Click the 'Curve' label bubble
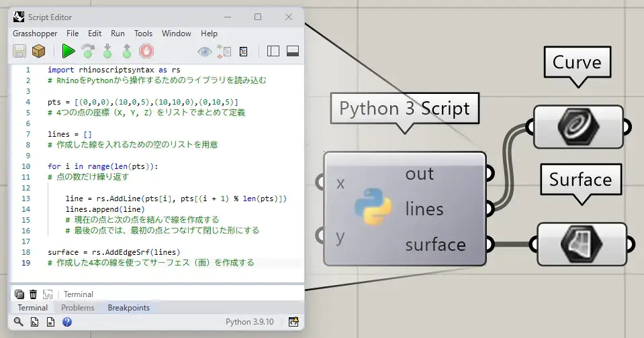 click(x=577, y=62)
